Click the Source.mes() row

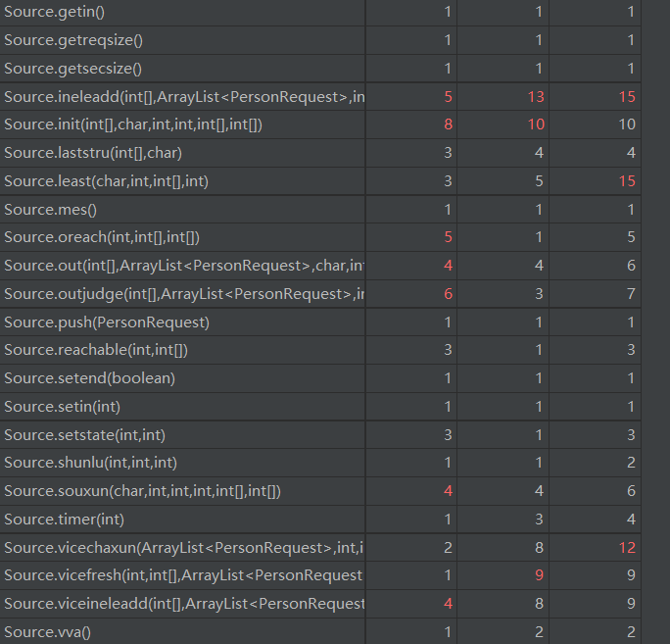tap(51, 210)
